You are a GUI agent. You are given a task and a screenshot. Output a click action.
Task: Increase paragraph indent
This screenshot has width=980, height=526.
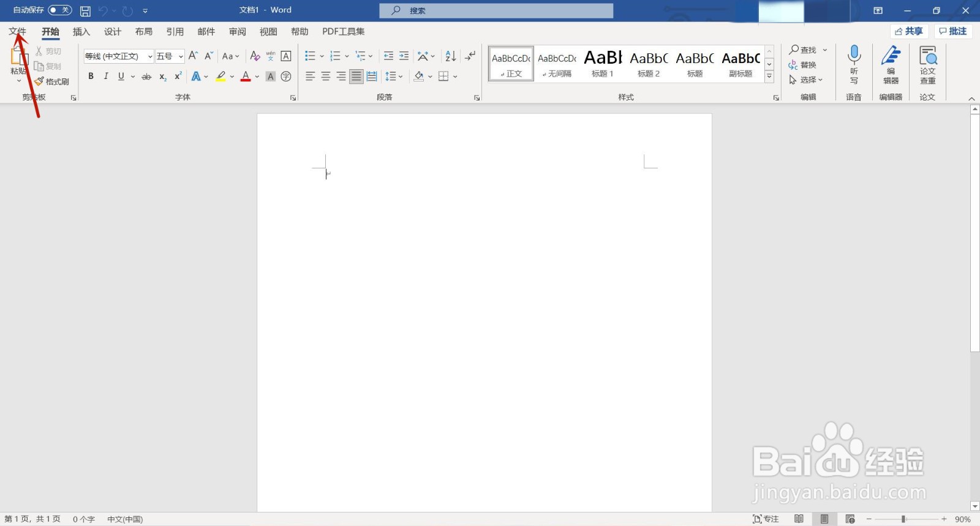point(404,56)
